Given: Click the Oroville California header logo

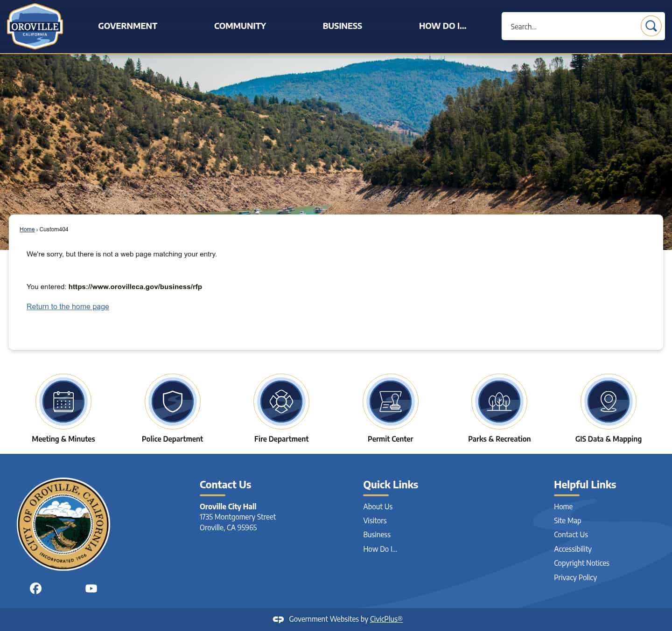Looking at the screenshot, I should [x=35, y=26].
